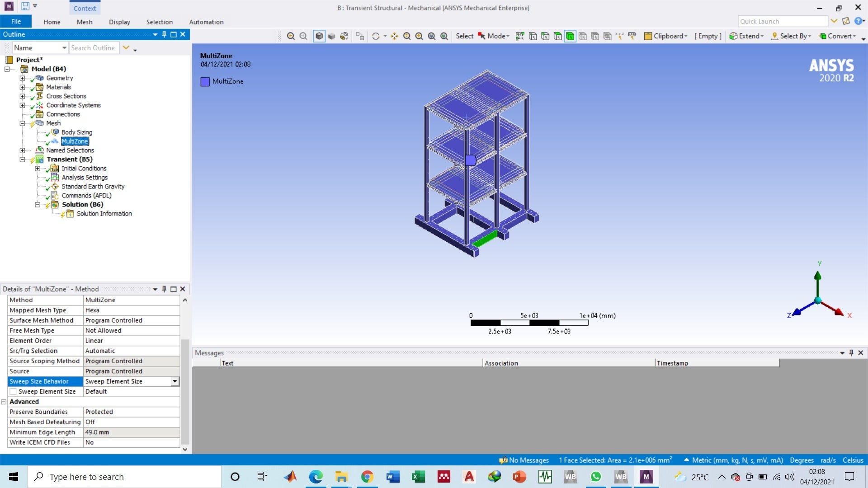Select the Pan tool icon

click(x=395, y=36)
